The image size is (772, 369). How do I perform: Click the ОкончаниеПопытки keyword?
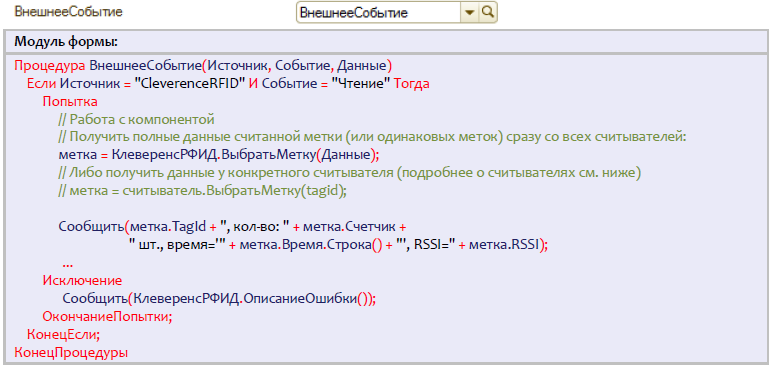coord(107,317)
